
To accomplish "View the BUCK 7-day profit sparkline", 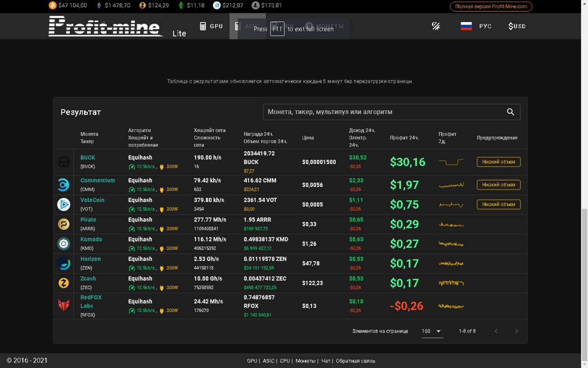I will point(451,162).
